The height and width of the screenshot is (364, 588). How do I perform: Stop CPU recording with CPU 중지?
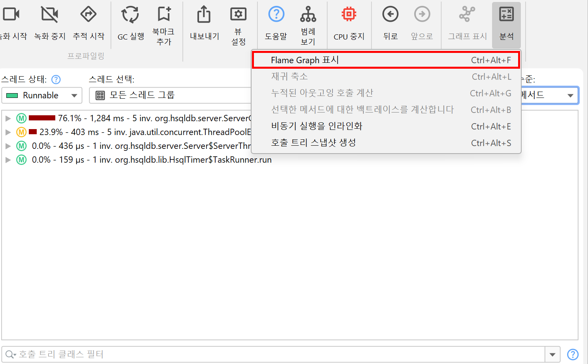[x=349, y=15]
